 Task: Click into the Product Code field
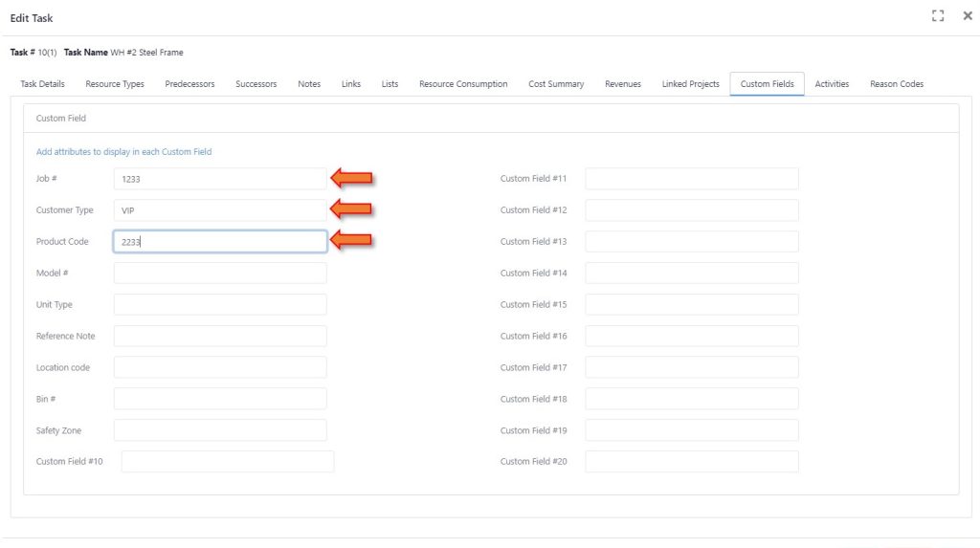click(220, 242)
